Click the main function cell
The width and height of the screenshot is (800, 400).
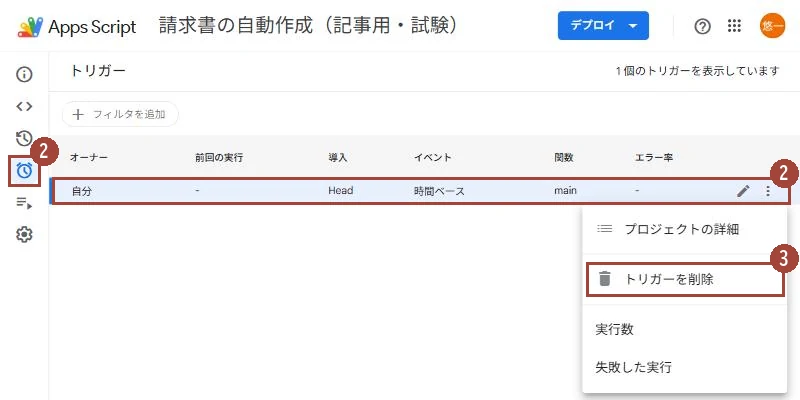point(565,191)
